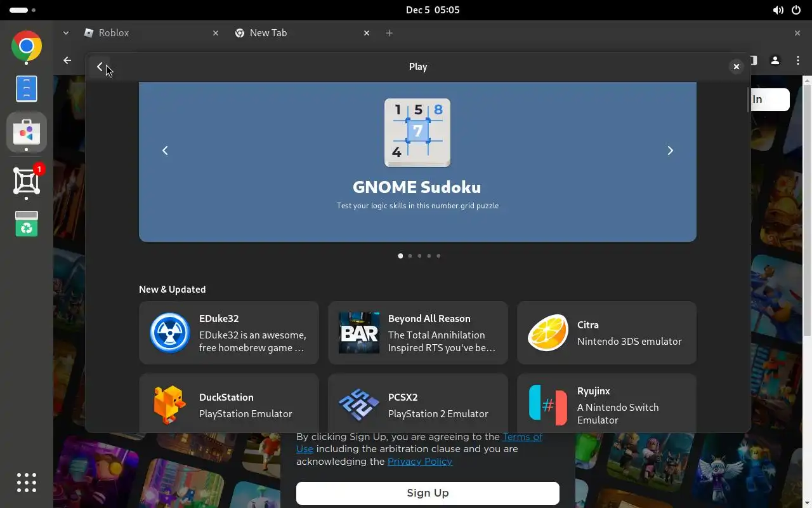This screenshot has width=812, height=508.
Task: Click the GNOME Sudoku app icon
Action: (x=417, y=133)
